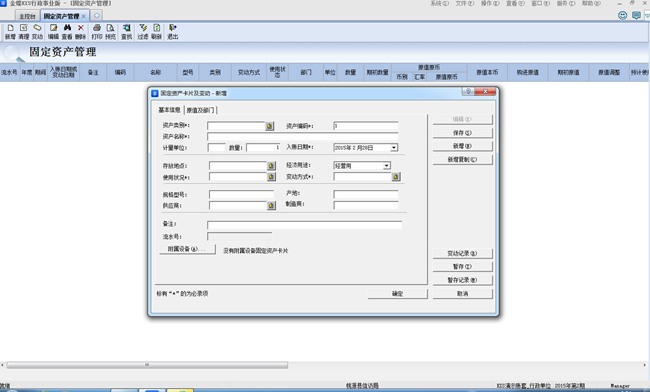Click the 新增 button in the dialog
The image size is (650, 392).
tap(463, 146)
